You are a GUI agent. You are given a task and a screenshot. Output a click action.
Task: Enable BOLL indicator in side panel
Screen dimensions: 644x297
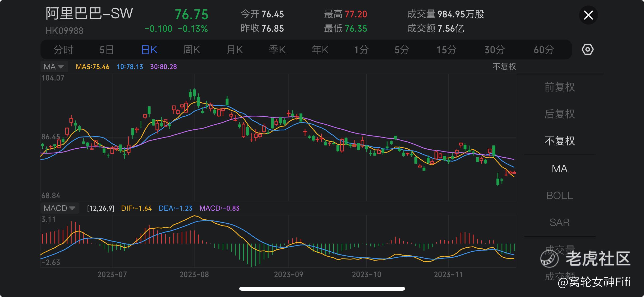point(559,196)
